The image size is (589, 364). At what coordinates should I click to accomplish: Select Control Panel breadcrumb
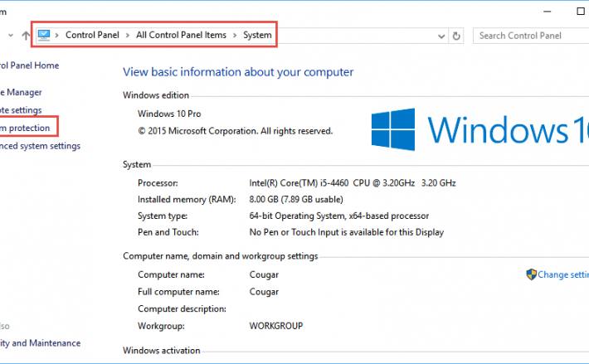92,35
